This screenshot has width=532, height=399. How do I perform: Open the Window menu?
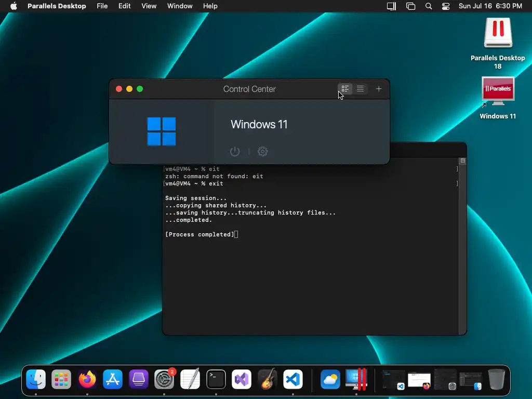[x=180, y=6]
